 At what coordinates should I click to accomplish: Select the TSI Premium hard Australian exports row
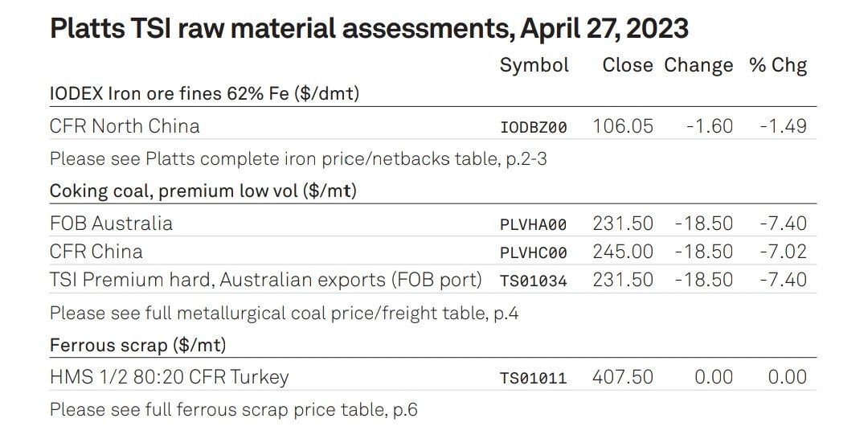pyautogui.click(x=433, y=279)
